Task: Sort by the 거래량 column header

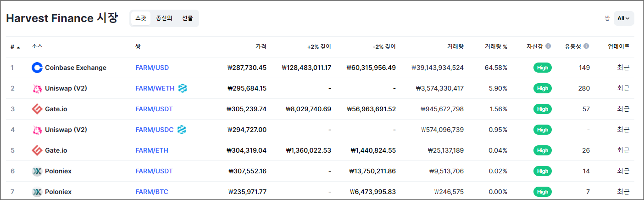Action: pyautogui.click(x=455, y=46)
